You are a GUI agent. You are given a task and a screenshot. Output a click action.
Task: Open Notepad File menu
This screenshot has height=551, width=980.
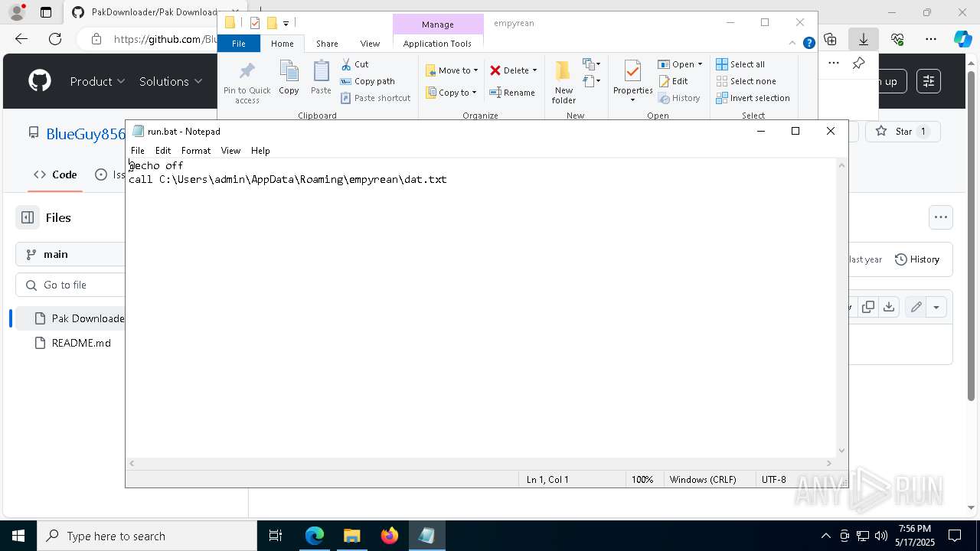(x=137, y=151)
